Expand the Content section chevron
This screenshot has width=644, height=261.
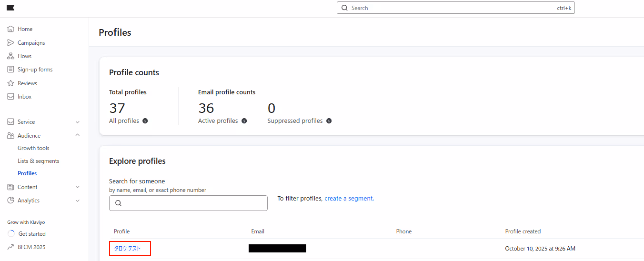click(78, 187)
